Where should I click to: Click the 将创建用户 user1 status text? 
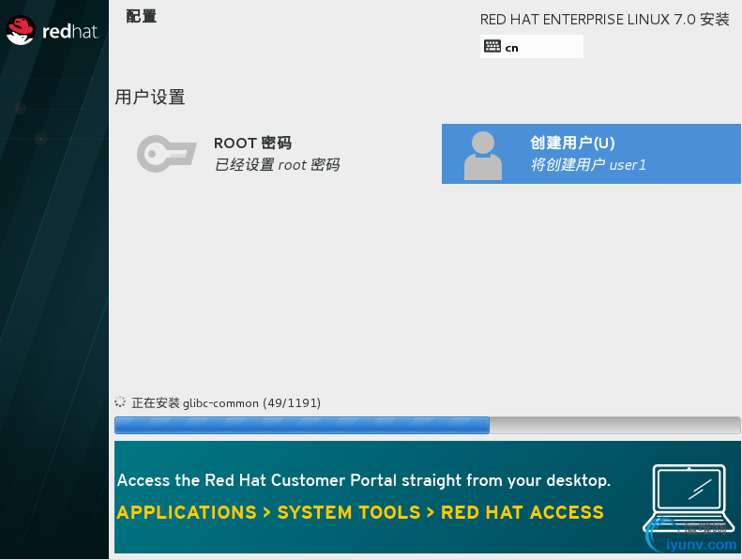588,165
